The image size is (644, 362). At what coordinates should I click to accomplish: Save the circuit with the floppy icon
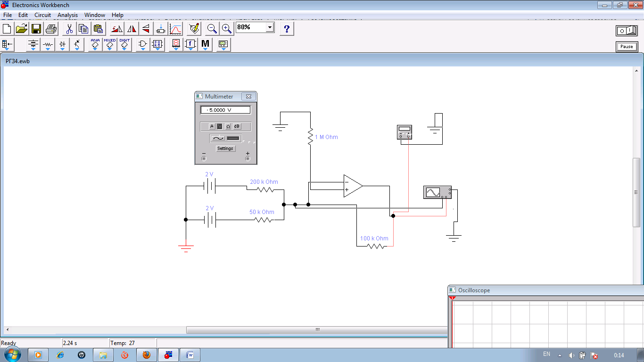[x=36, y=29]
